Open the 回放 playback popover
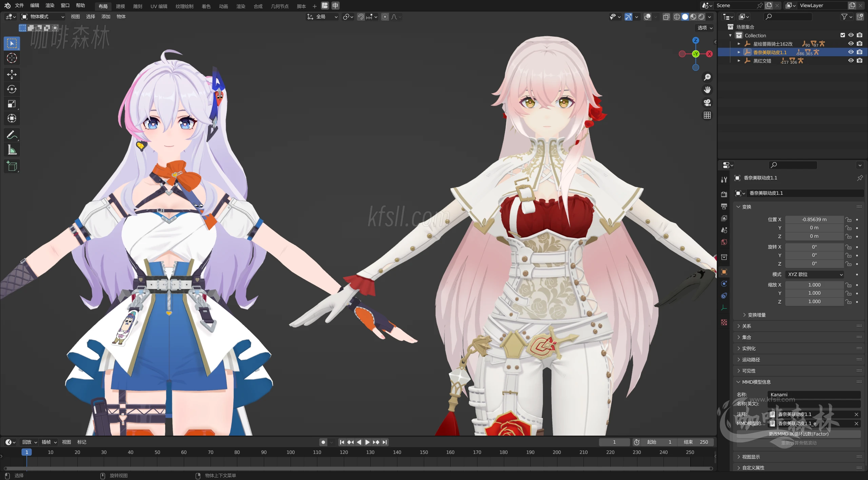The width and height of the screenshot is (868, 480). 29,442
